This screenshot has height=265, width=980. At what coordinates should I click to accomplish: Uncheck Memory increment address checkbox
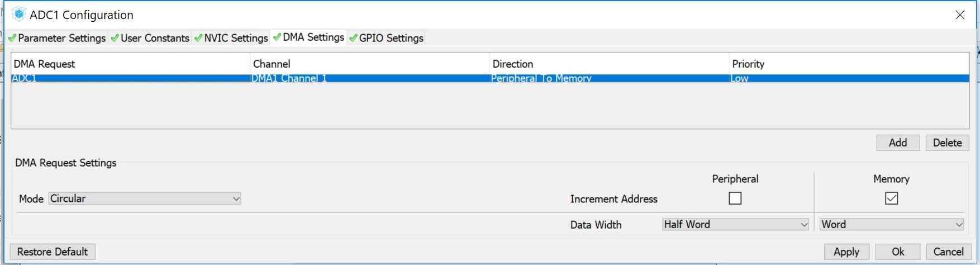[892, 198]
